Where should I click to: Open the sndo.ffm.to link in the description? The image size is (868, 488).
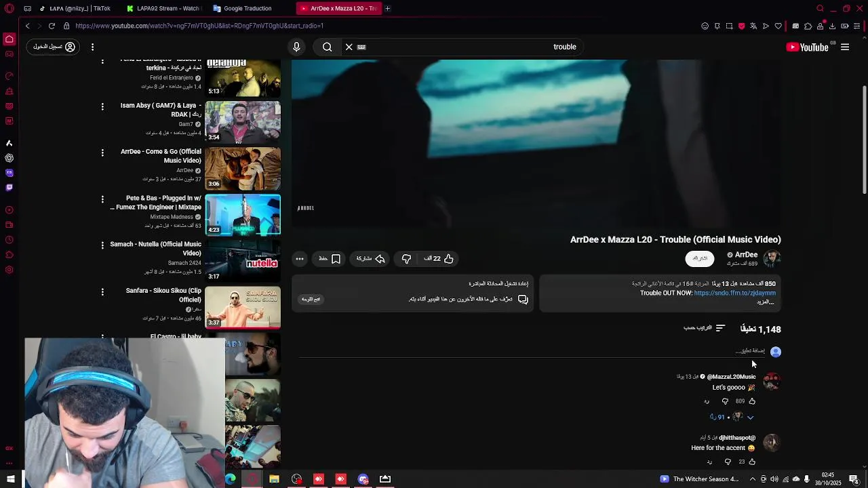[735, 293]
